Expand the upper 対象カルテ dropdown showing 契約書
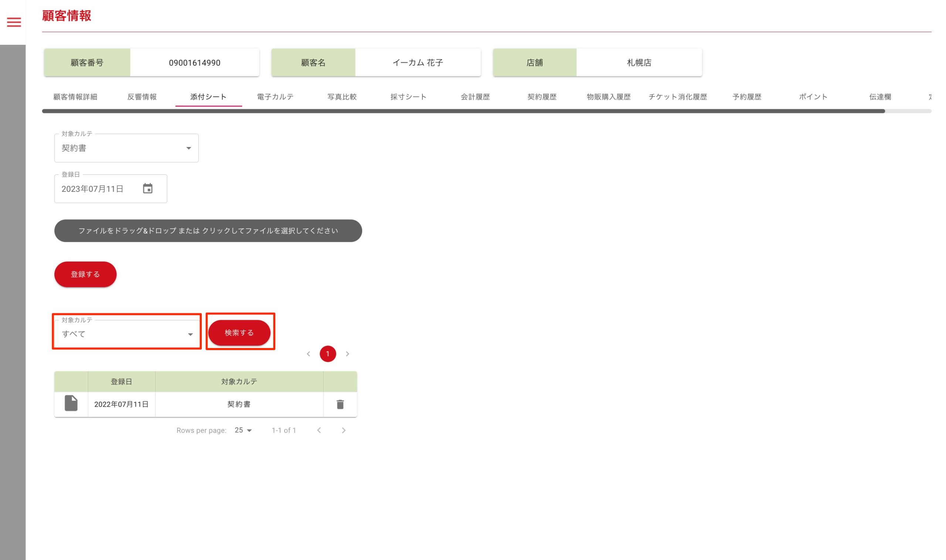946x560 pixels. 126,148
